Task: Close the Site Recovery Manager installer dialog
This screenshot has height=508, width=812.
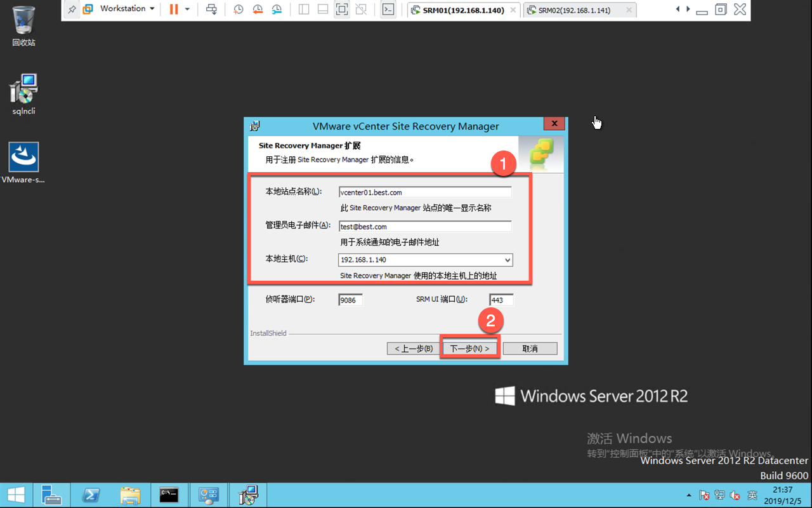Action: pos(554,124)
